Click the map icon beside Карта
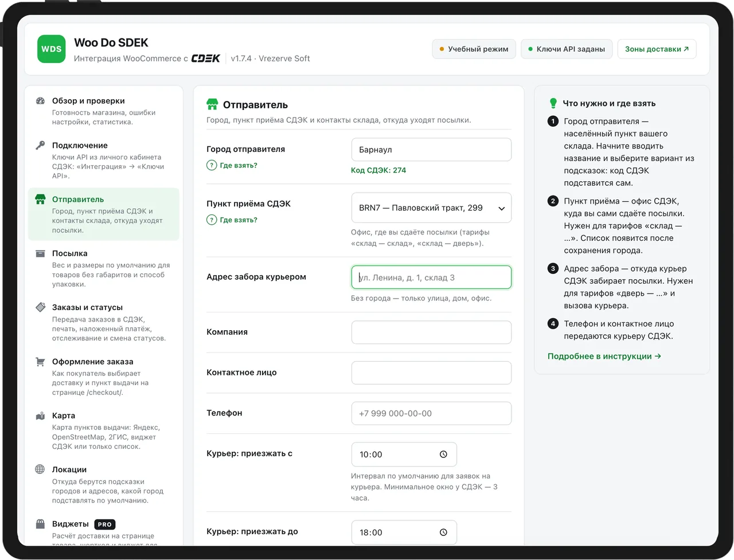This screenshot has height=560, width=734. point(40,416)
